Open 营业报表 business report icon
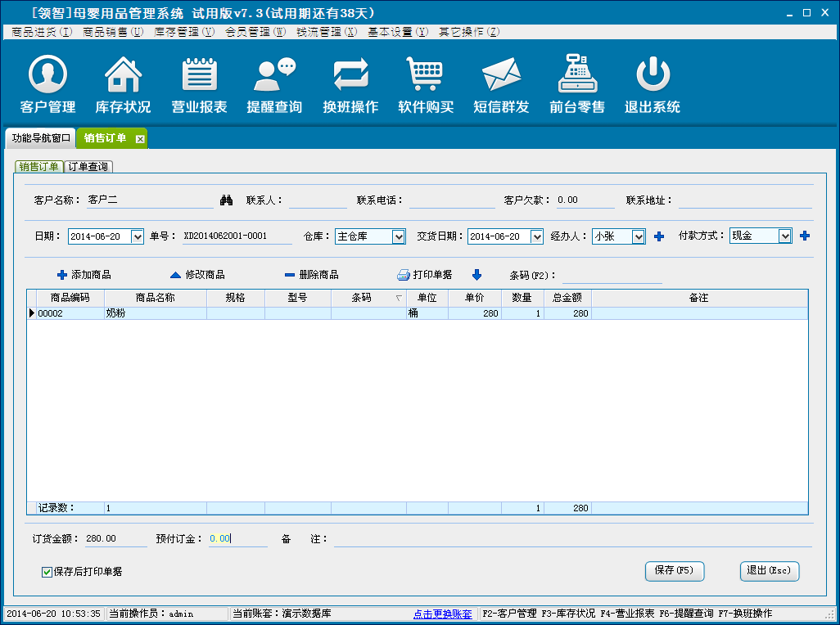Viewport: 840px width, 625px height. (x=199, y=76)
